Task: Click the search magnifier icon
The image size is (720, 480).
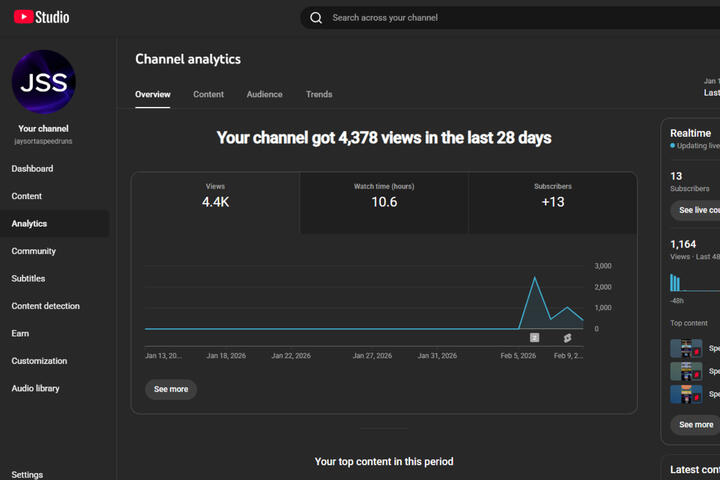Action: tap(316, 18)
